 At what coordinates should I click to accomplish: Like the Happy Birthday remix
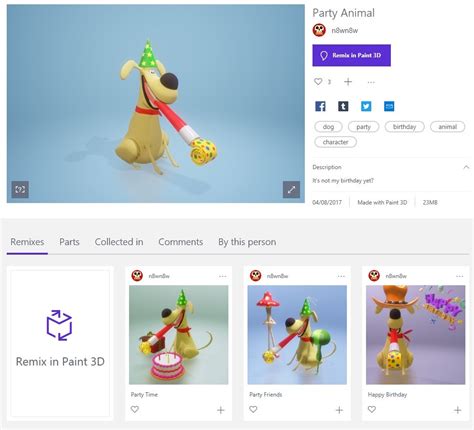point(372,409)
